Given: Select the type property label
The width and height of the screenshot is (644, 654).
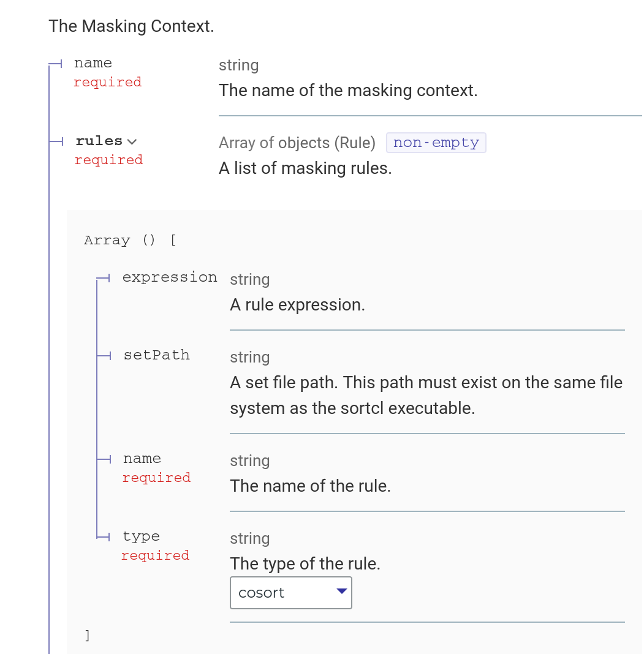Looking at the screenshot, I should 141,536.
